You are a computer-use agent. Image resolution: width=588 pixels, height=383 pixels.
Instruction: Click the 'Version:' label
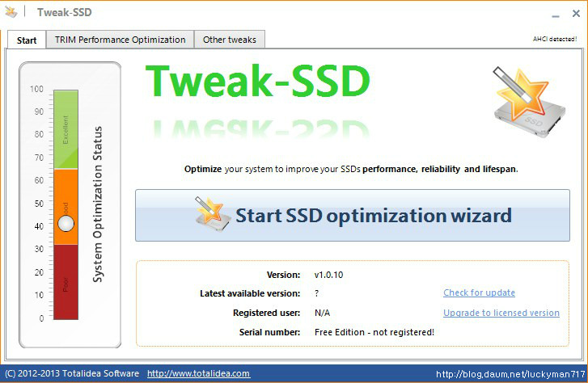click(284, 275)
